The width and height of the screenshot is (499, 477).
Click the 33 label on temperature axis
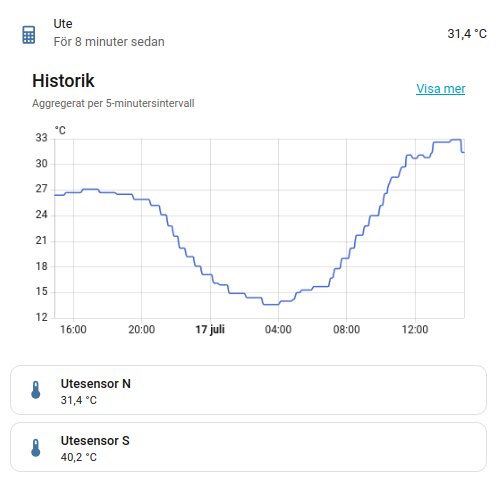[42, 138]
